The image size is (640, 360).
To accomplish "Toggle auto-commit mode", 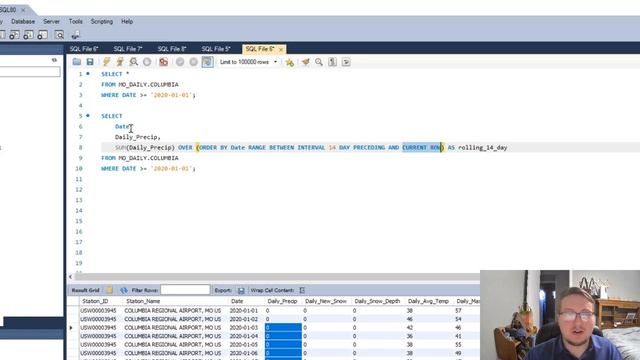I will pyautogui.click(x=207, y=62).
